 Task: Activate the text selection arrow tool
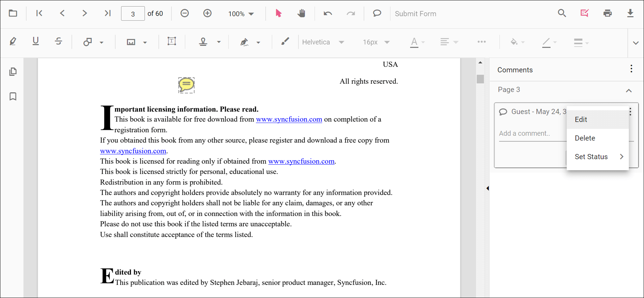278,13
